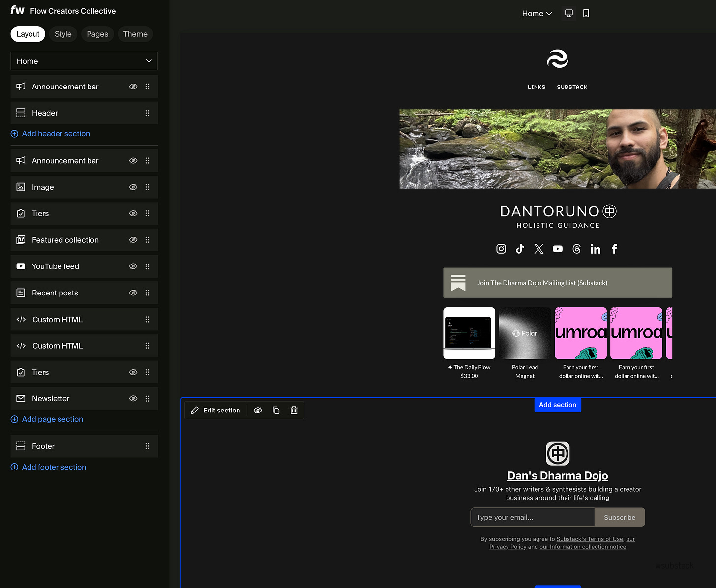Click LINKS in the site navigation
This screenshot has width=716, height=588.
537,87
